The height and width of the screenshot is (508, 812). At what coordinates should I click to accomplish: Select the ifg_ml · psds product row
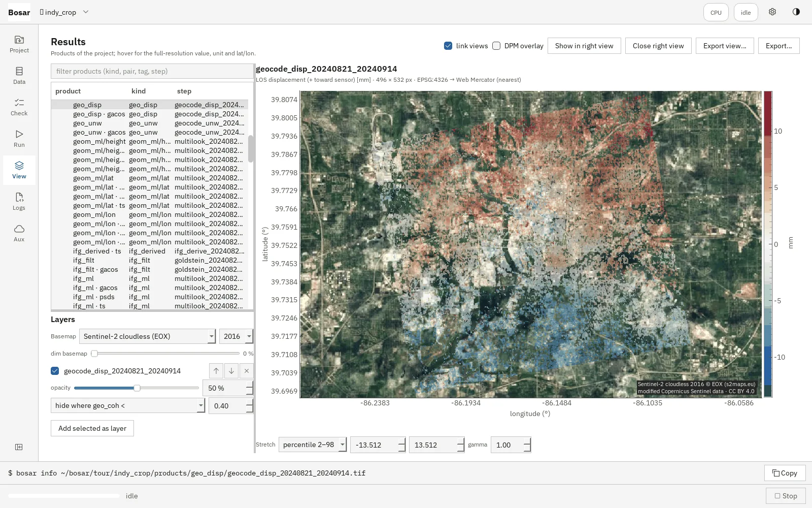(149, 297)
